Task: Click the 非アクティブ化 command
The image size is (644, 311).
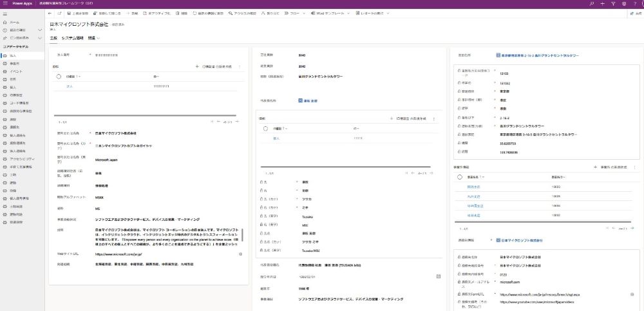Action: pos(156,14)
